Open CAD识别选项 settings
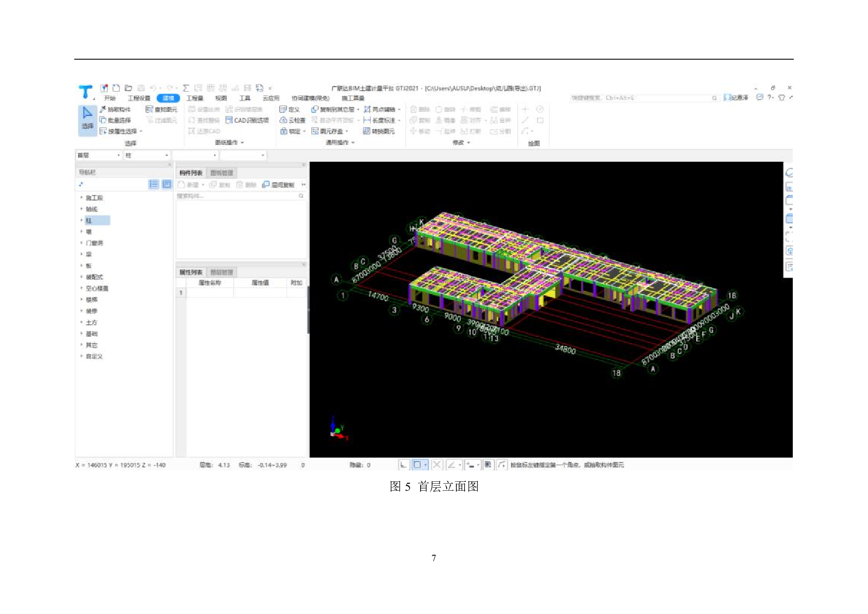868x614 pixels. (x=246, y=120)
